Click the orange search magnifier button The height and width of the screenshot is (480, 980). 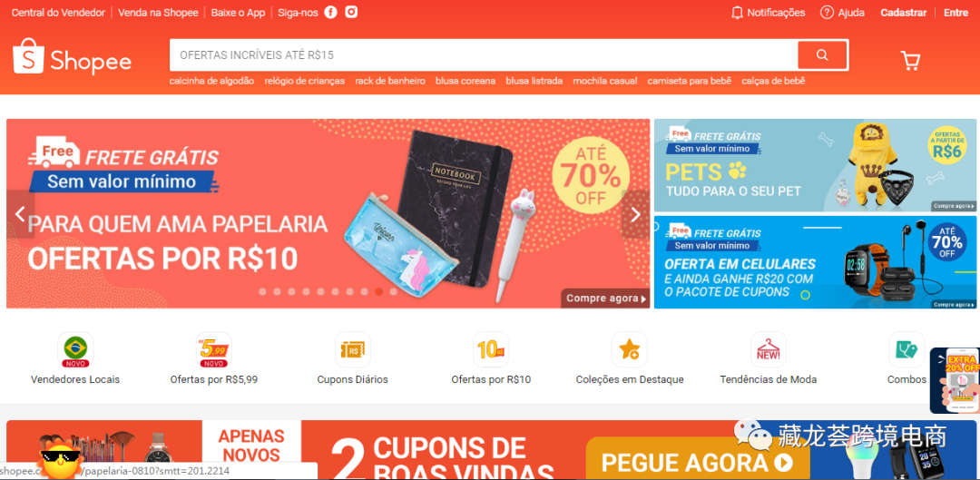822,55
